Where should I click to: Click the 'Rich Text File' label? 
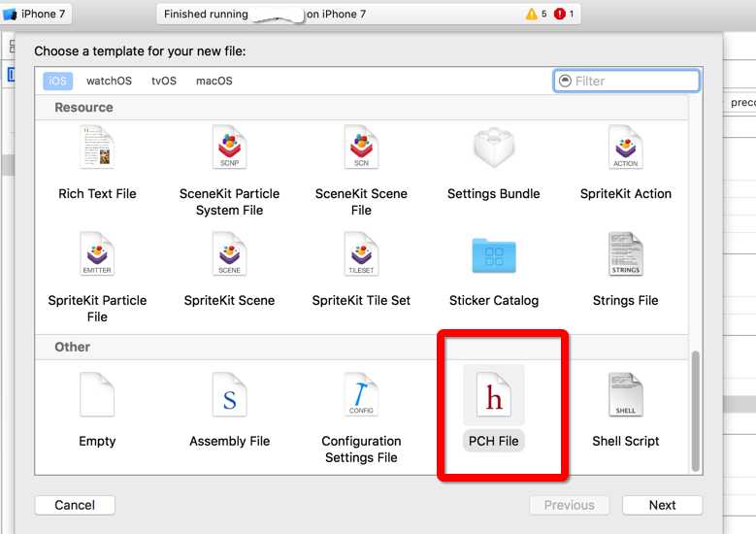tap(97, 193)
